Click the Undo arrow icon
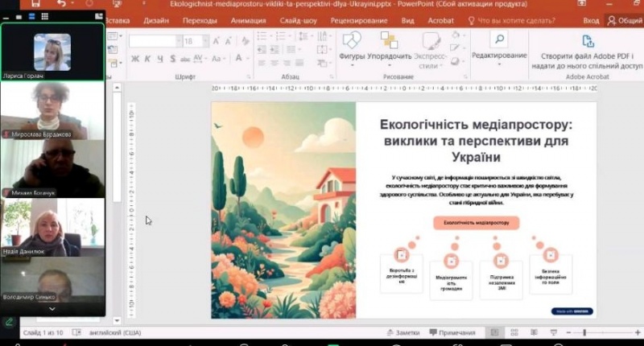This screenshot has width=644, height=346. pyautogui.click(x=62, y=5)
